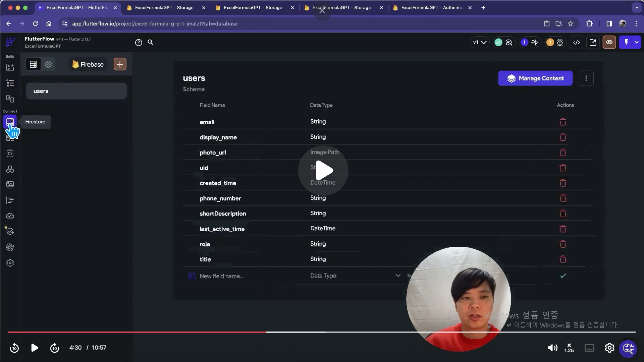Click the lightning Run button
Viewport: 644px width, 362px height.
pos(626,43)
